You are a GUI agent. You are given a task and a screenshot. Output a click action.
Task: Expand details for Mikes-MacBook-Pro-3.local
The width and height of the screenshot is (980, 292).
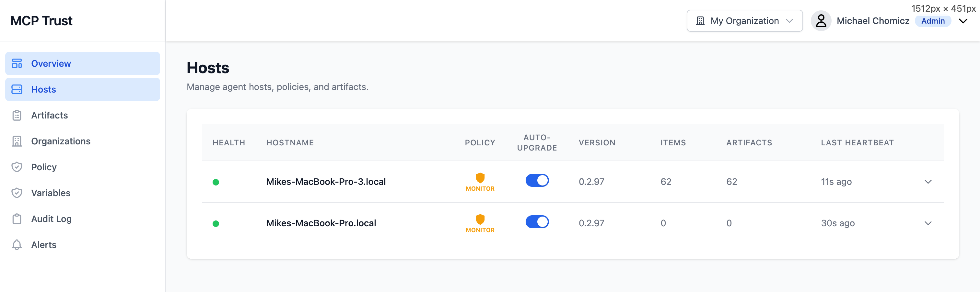pos(928,182)
